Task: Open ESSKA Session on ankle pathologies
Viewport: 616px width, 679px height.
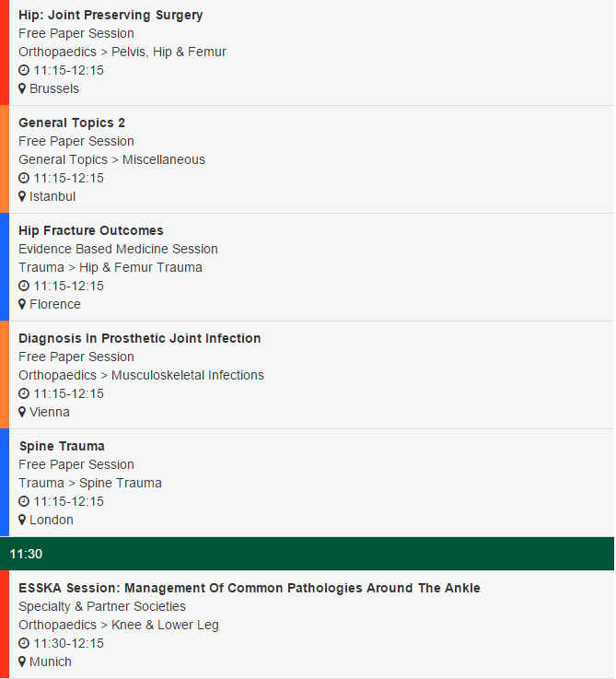Action: [x=250, y=589]
